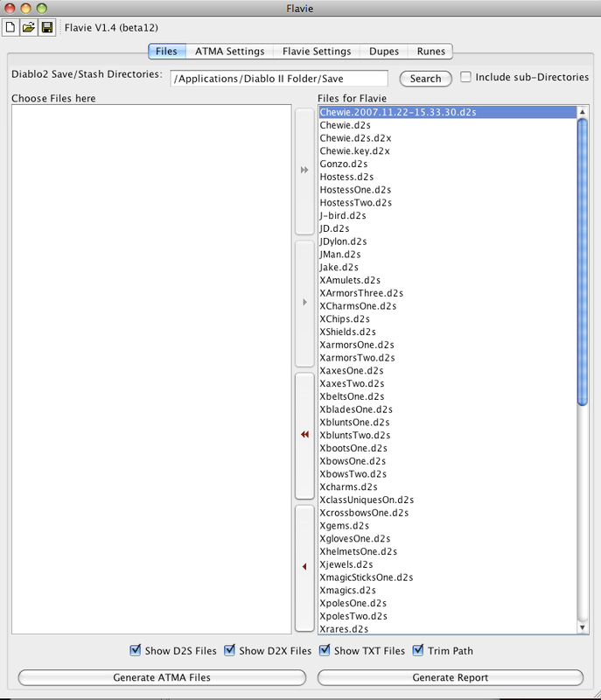Select XChips.d2s file

(448, 319)
